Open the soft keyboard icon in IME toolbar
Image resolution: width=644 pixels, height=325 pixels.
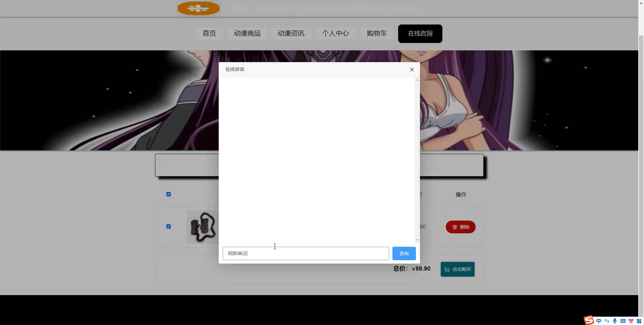click(623, 321)
